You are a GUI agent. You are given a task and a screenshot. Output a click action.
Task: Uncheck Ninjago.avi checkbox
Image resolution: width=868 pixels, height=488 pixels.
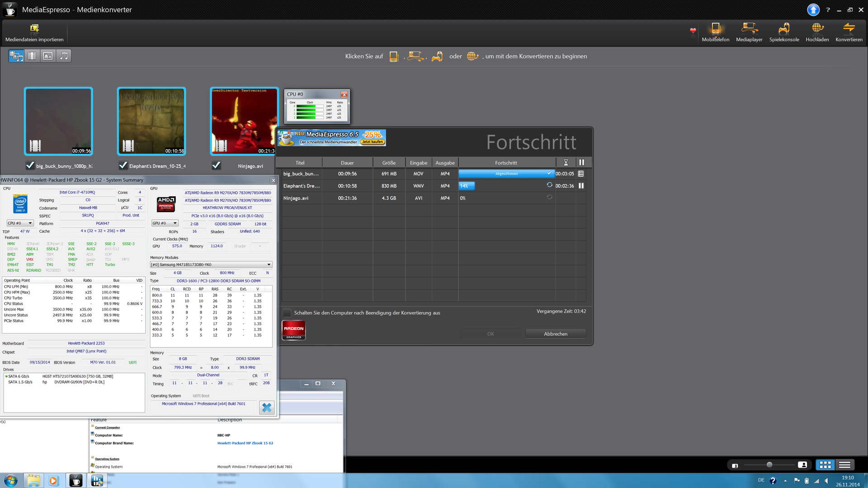(217, 165)
